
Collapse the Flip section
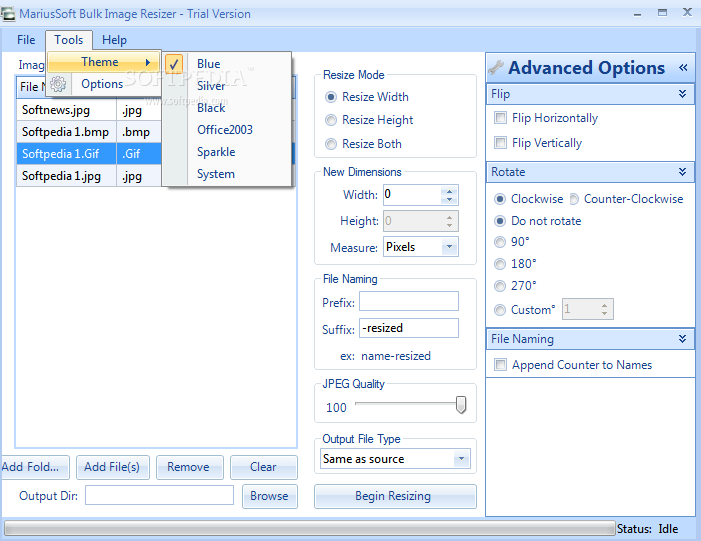682,94
